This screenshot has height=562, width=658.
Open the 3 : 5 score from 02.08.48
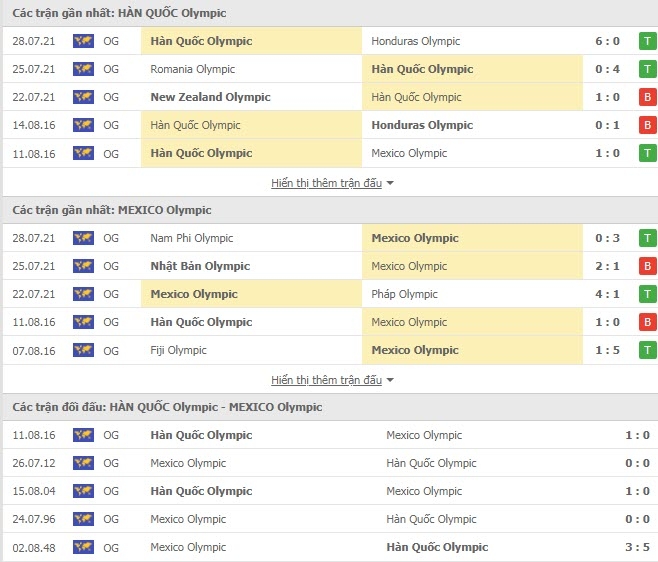(637, 547)
